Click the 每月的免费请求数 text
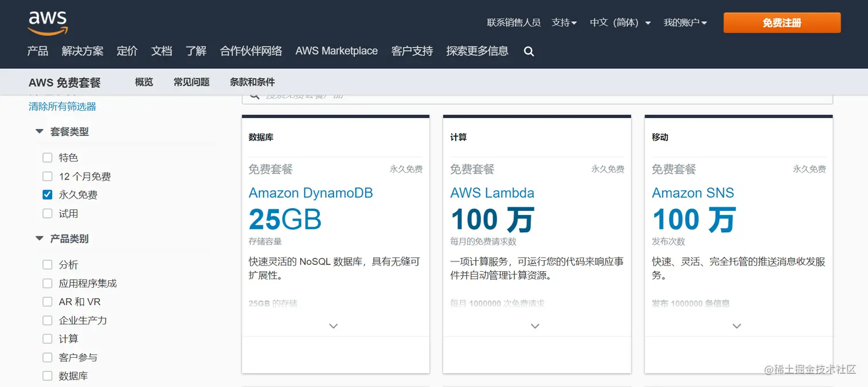This screenshot has width=868, height=387. [x=483, y=242]
